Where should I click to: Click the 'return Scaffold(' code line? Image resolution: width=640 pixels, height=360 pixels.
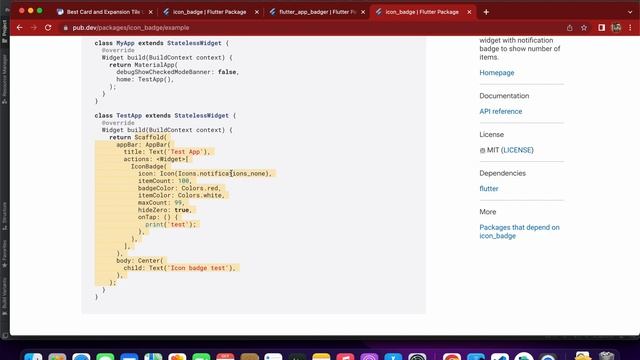tap(138, 137)
